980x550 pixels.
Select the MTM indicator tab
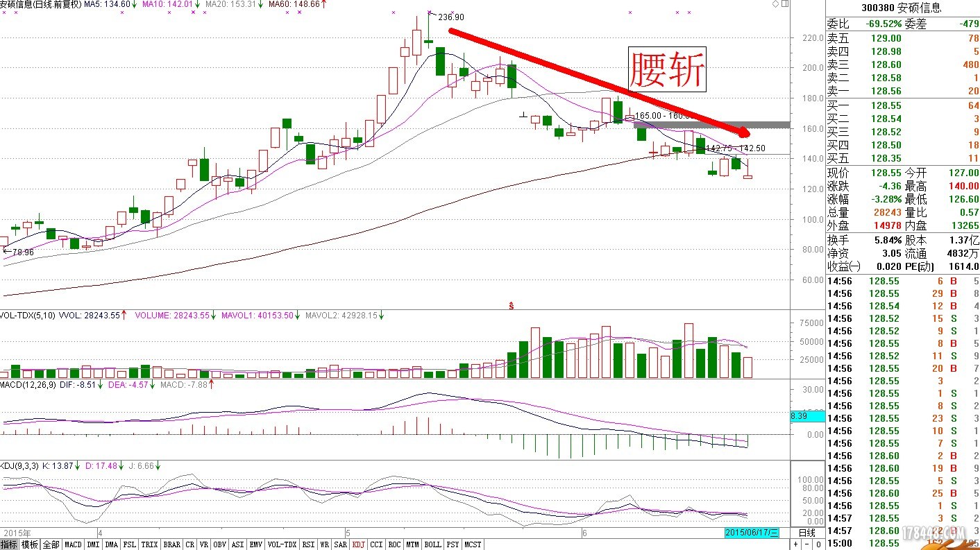coord(412,544)
